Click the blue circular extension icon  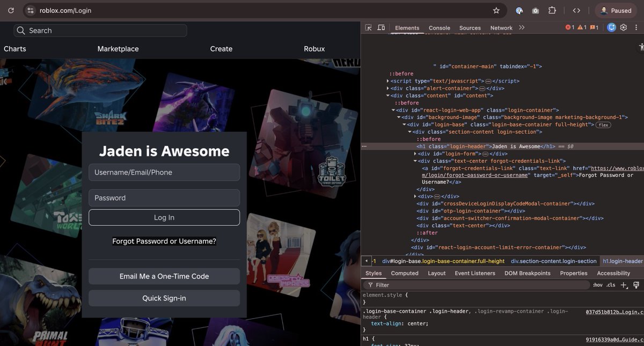(x=519, y=10)
